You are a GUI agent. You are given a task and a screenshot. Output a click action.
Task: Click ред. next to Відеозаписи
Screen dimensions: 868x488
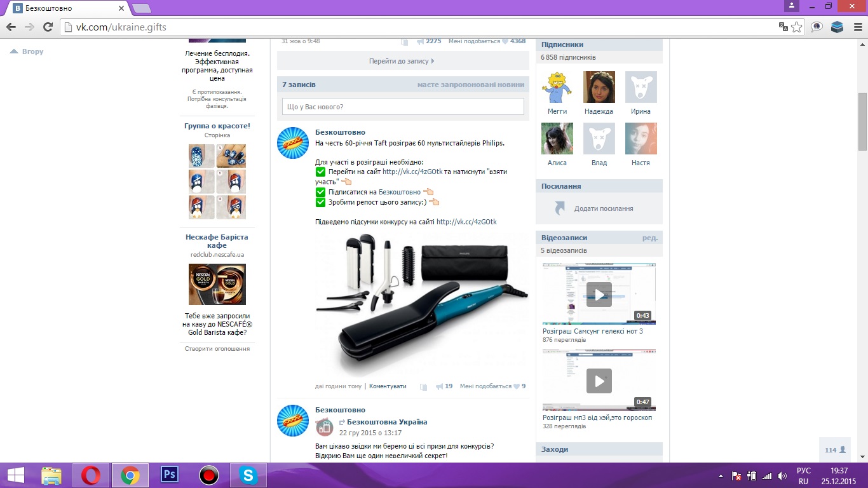(x=650, y=238)
